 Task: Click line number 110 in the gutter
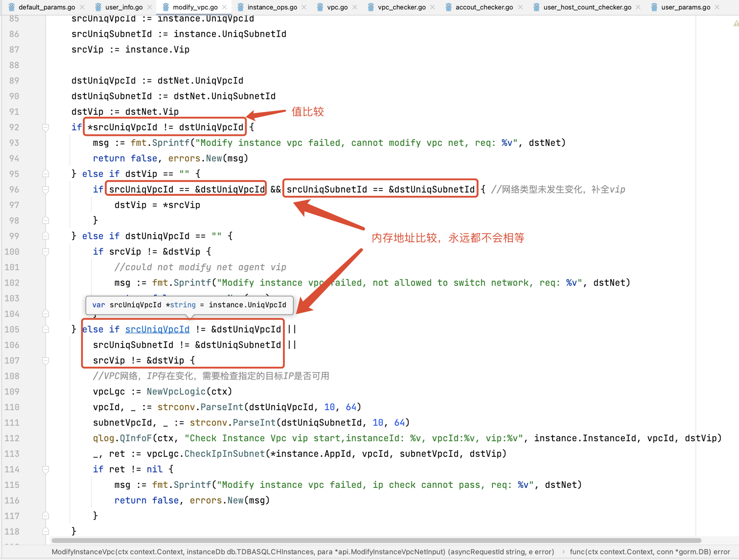click(x=12, y=407)
